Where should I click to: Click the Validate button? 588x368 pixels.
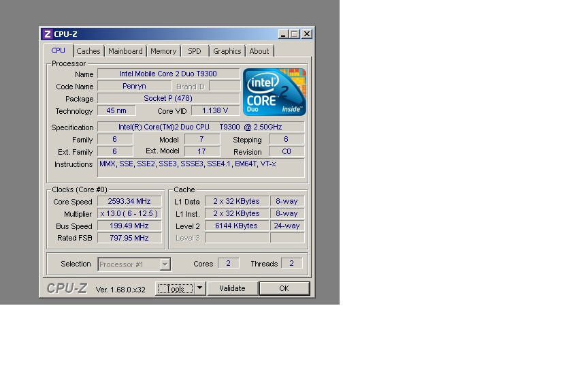point(232,288)
